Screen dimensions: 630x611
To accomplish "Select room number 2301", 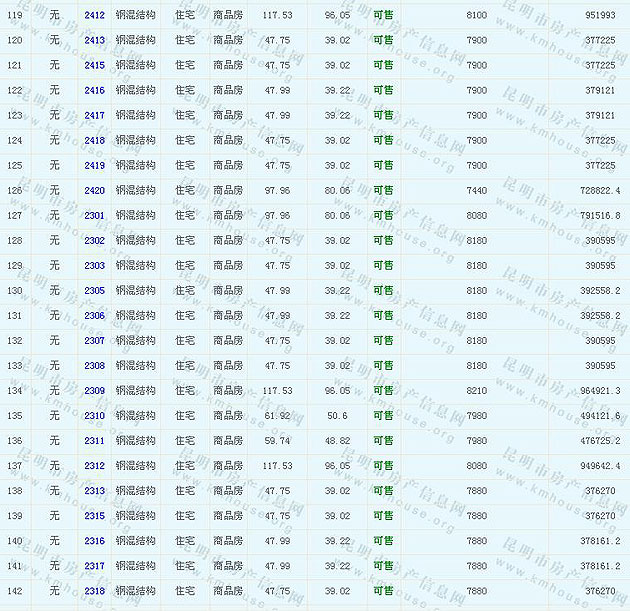I will point(94,216).
